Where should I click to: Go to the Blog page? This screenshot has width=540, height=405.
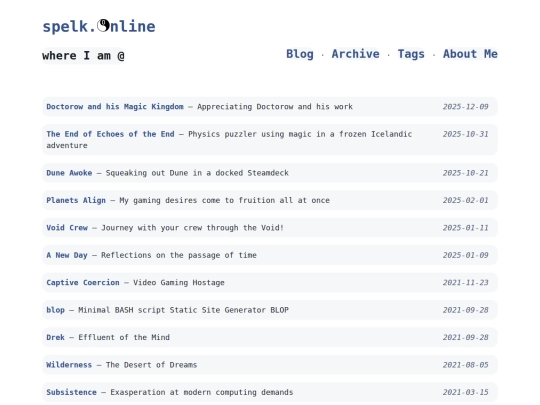[300, 54]
